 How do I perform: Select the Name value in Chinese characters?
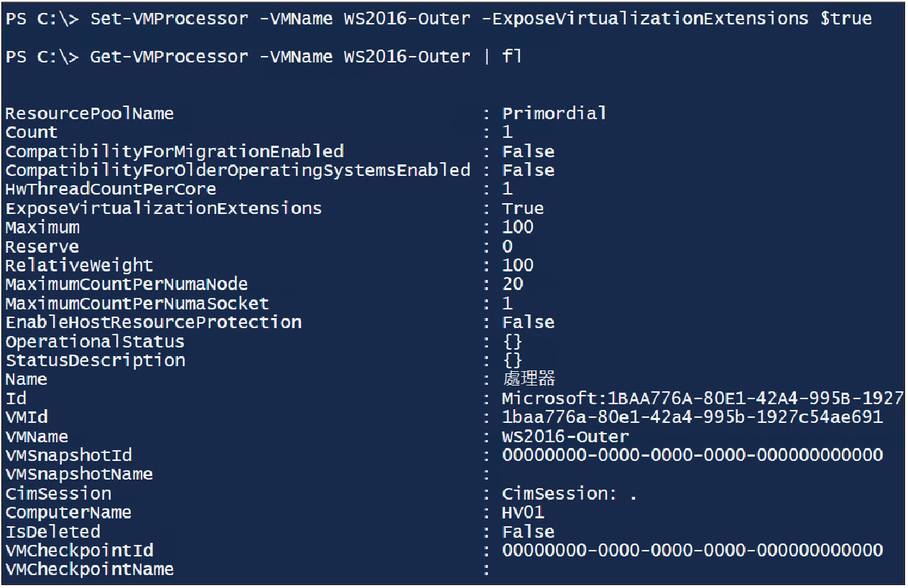(529, 379)
